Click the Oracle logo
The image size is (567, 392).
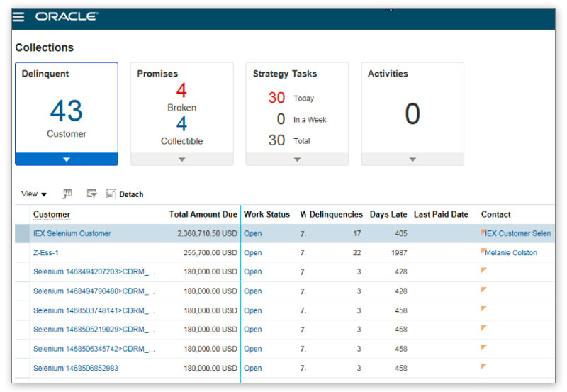tap(66, 16)
